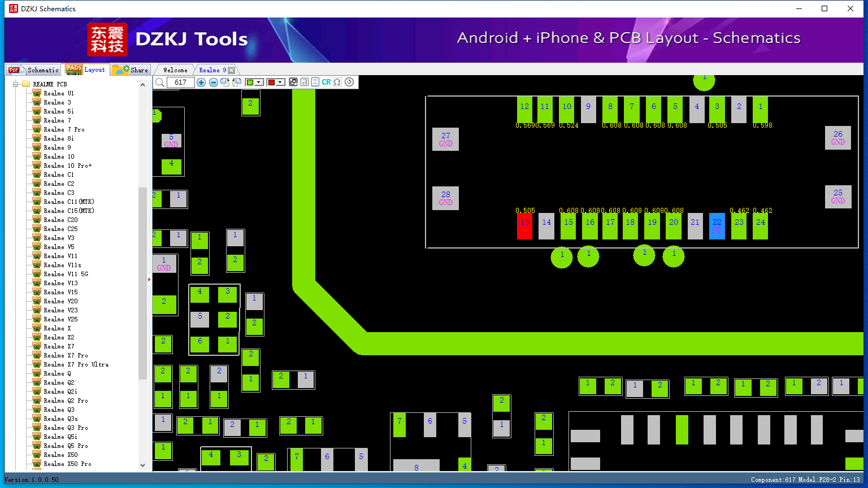
Task: Click the PADS icon beside Realme C3
Action: click(37, 192)
